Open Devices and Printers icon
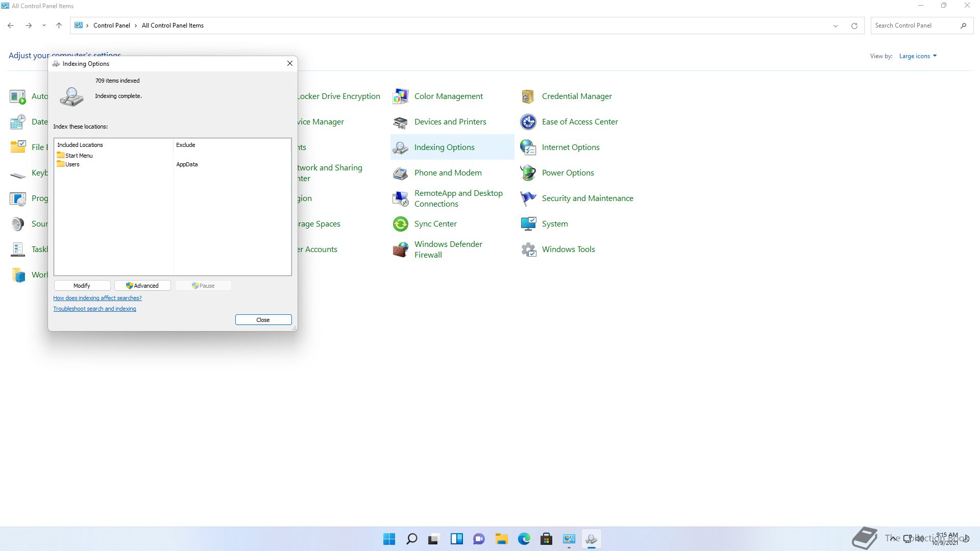 click(401, 122)
